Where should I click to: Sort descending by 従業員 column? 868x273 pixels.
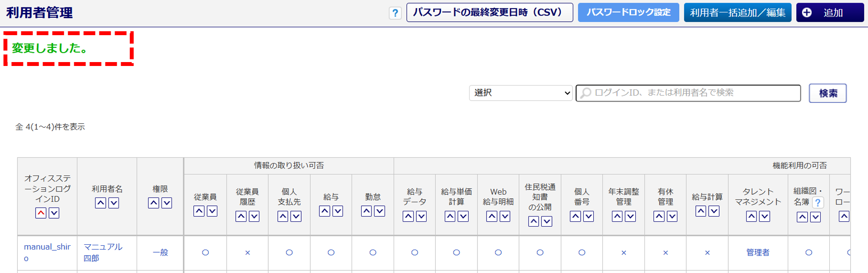click(212, 211)
